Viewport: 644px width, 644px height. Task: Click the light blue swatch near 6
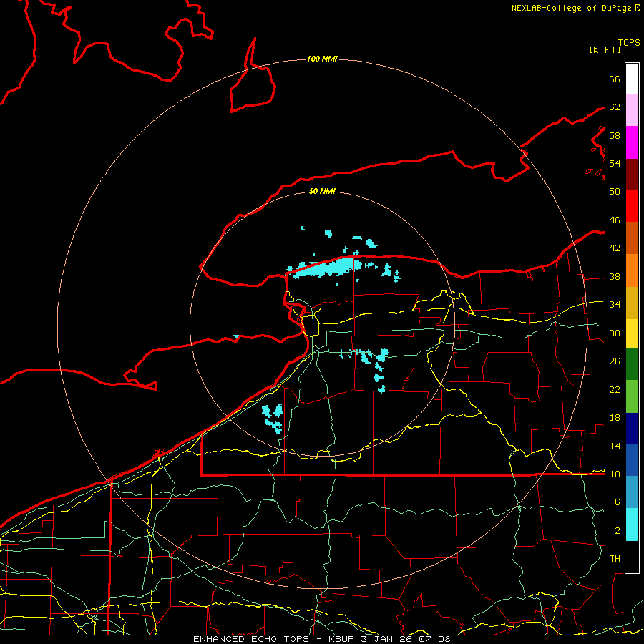632,492
